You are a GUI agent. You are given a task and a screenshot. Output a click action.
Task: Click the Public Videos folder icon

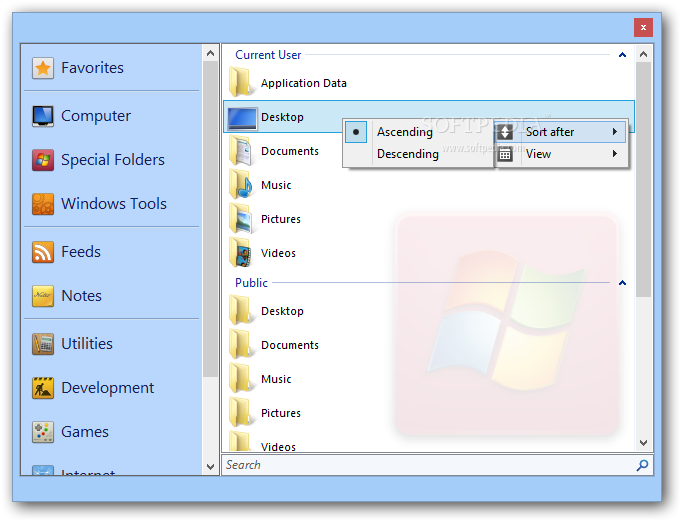pyautogui.click(x=240, y=441)
